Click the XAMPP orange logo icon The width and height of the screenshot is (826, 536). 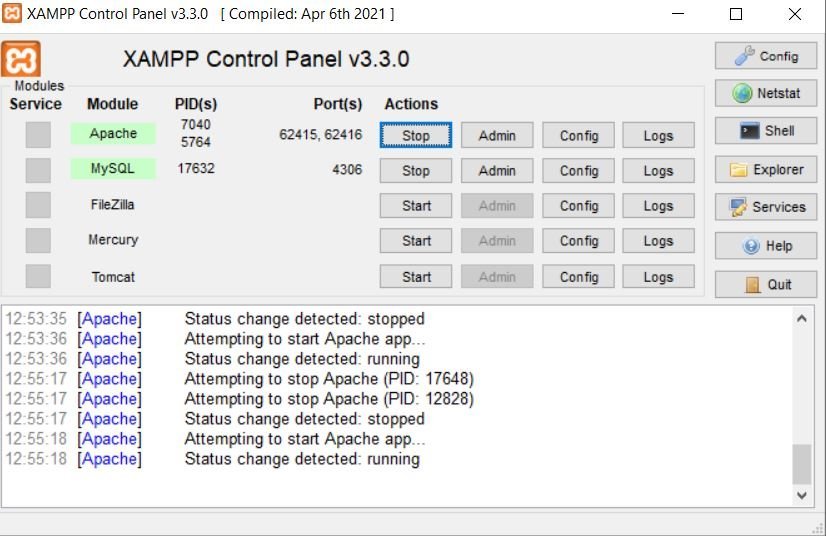(21, 59)
